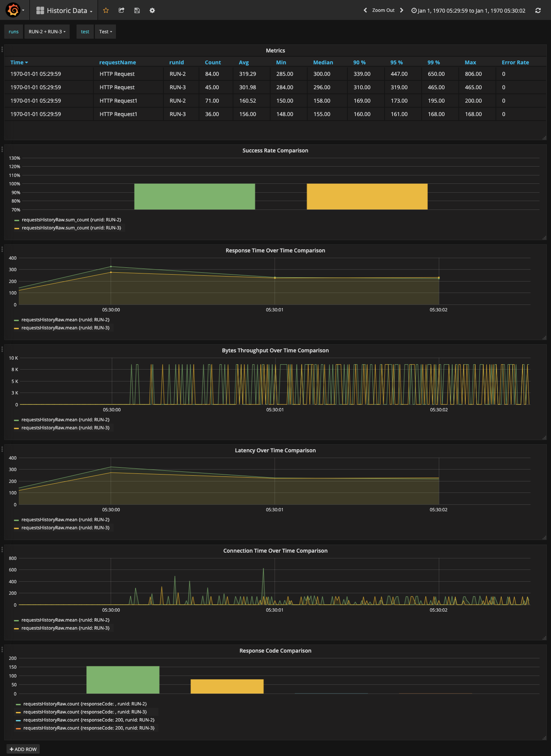Image resolution: width=551 pixels, height=756 pixels.
Task: Sort table by 99 % column
Action: tap(434, 62)
